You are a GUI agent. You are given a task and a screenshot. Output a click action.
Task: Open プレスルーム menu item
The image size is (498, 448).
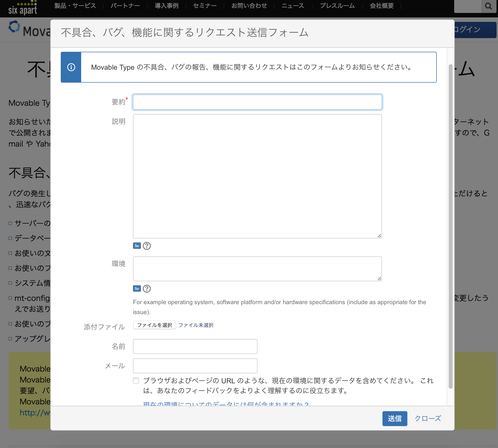(337, 6)
